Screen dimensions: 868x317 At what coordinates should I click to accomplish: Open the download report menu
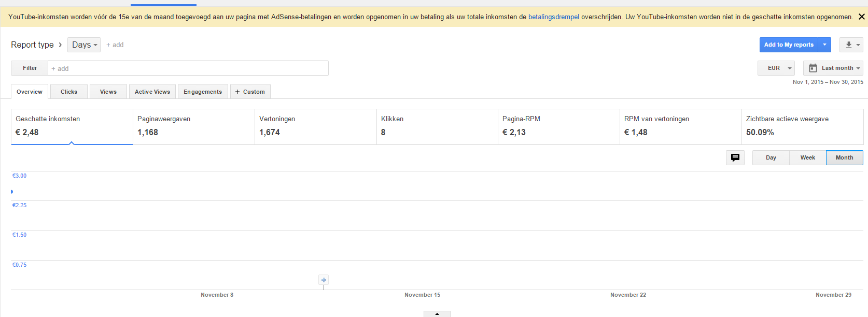[x=852, y=45]
